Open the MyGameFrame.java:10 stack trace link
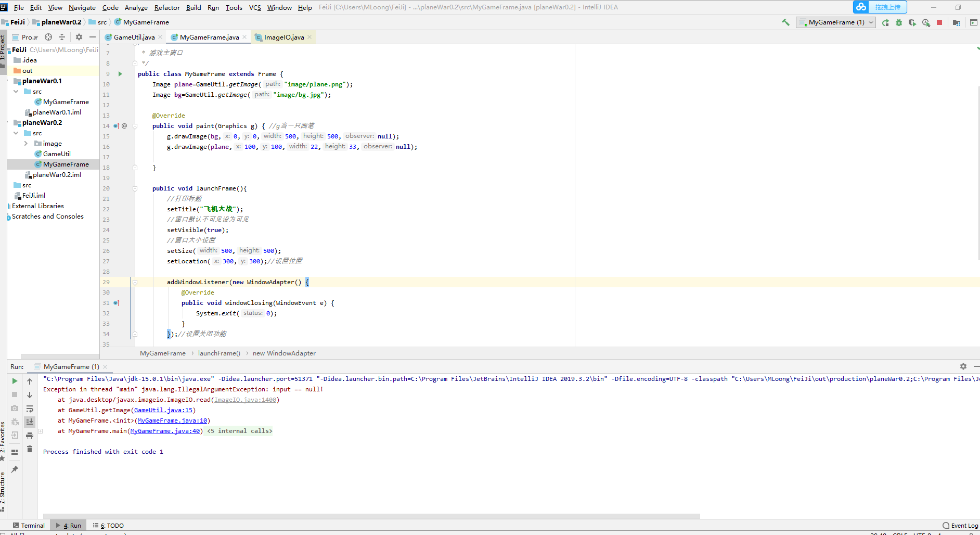Viewport: 980px width, 535px height. point(172,421)
